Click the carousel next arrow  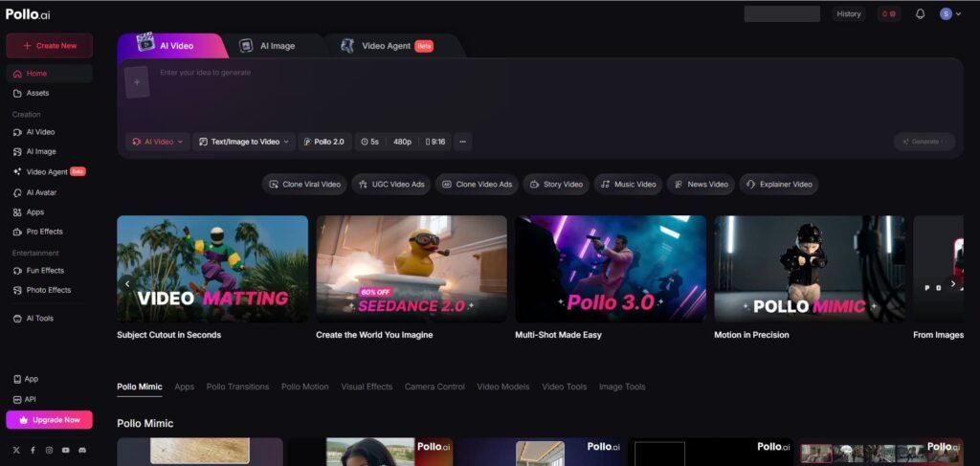pyautogui.click(x=953, y=283)
